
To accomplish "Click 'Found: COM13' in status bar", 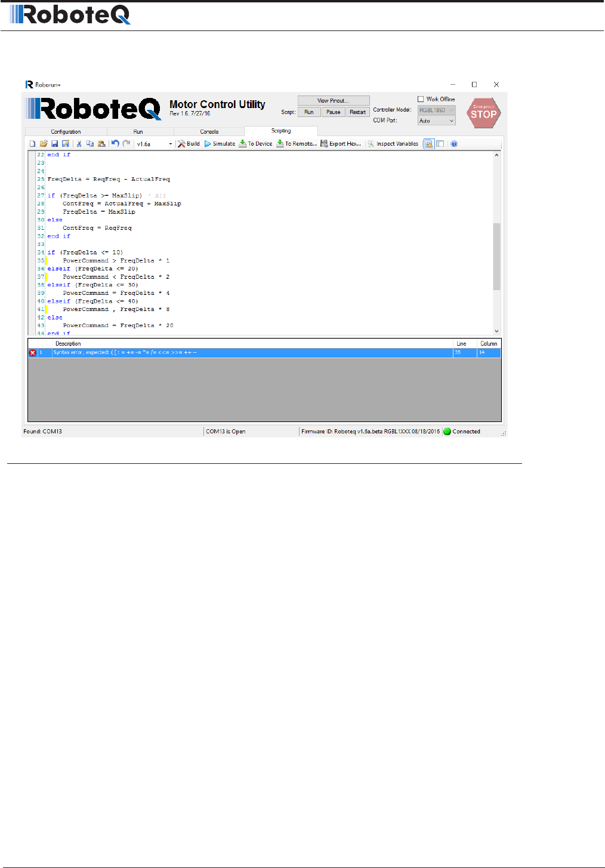I will [42, 432].
